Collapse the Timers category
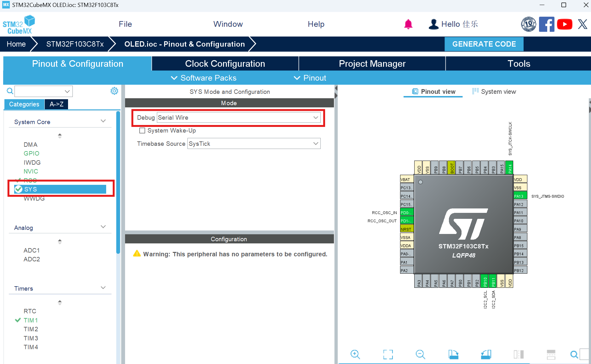This screenshot has width=591, height=364. coord(103,288)
